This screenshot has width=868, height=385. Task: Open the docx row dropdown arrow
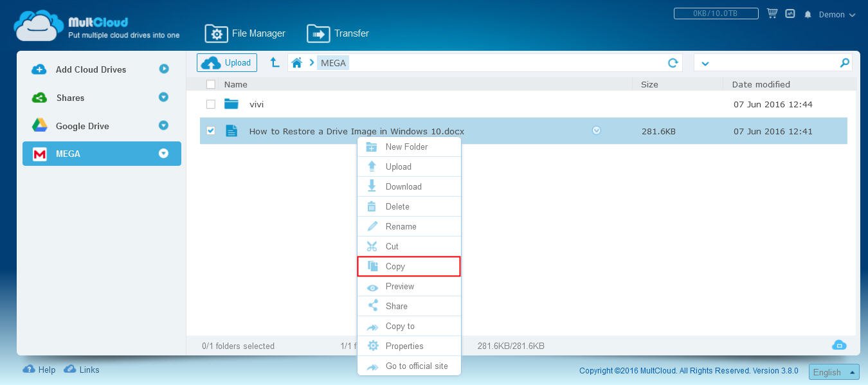tap(596, 130)
